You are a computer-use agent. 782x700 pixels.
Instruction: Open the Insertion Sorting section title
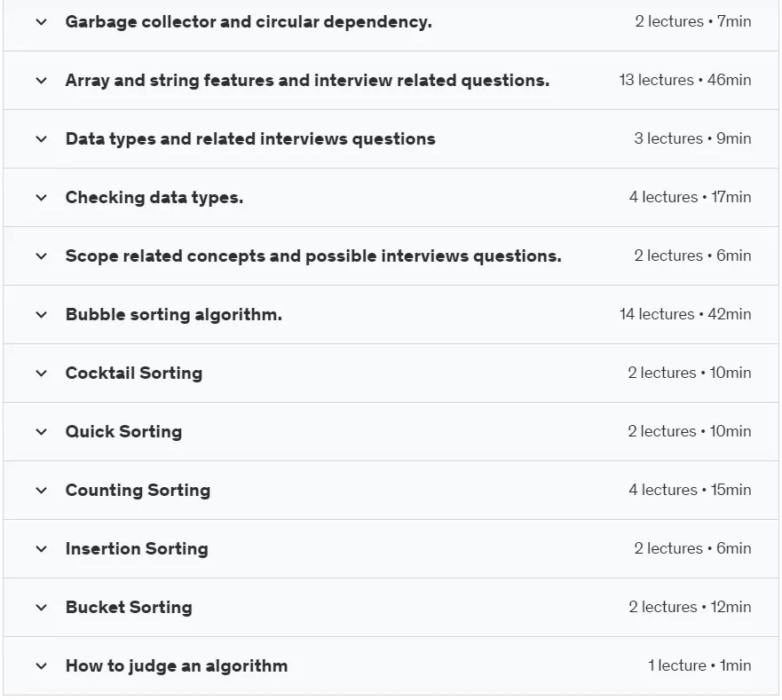pyautogui.click(x=137, y=549)
